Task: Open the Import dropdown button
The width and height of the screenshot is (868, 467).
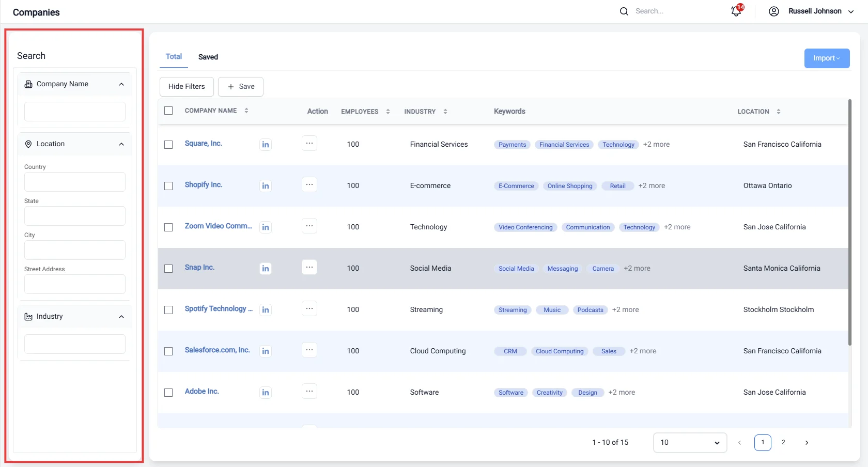Action: pos(827,58)
